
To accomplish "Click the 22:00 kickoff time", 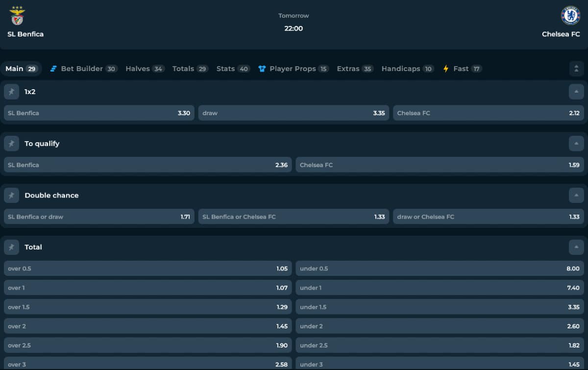I will pos(294,28).
